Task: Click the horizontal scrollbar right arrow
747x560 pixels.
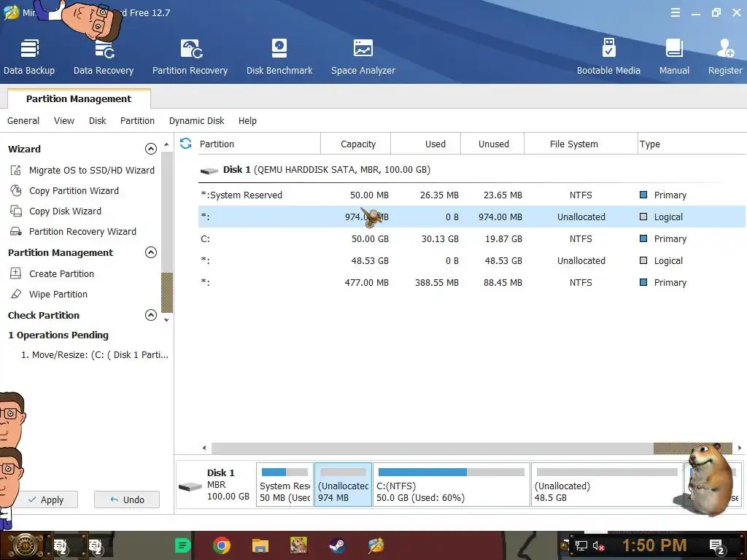Action: [740, 448]
